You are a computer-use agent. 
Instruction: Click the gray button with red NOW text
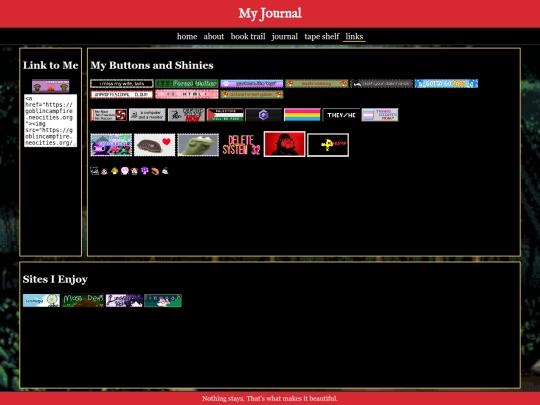[186, 115]
